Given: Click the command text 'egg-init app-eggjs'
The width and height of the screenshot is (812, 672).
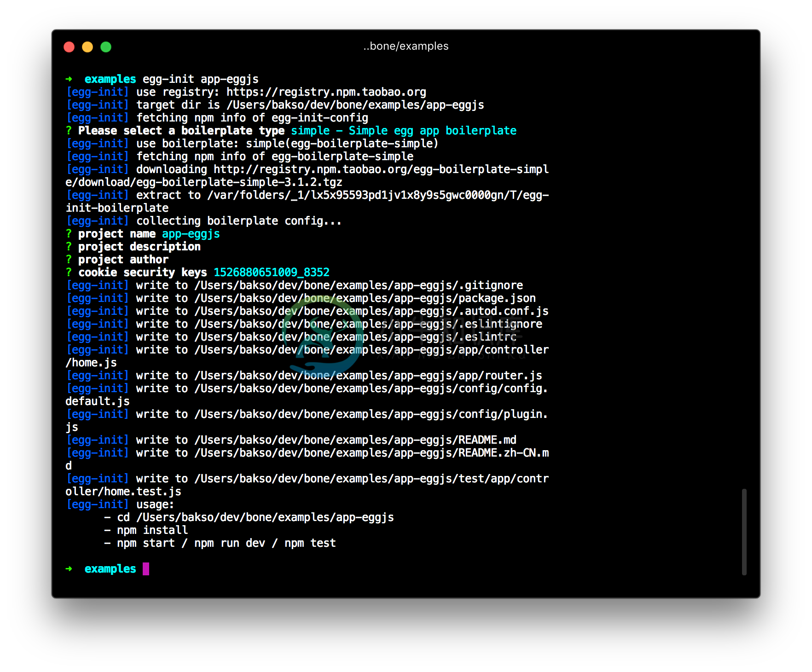Looking at the screenshot, I should (201, 79).
